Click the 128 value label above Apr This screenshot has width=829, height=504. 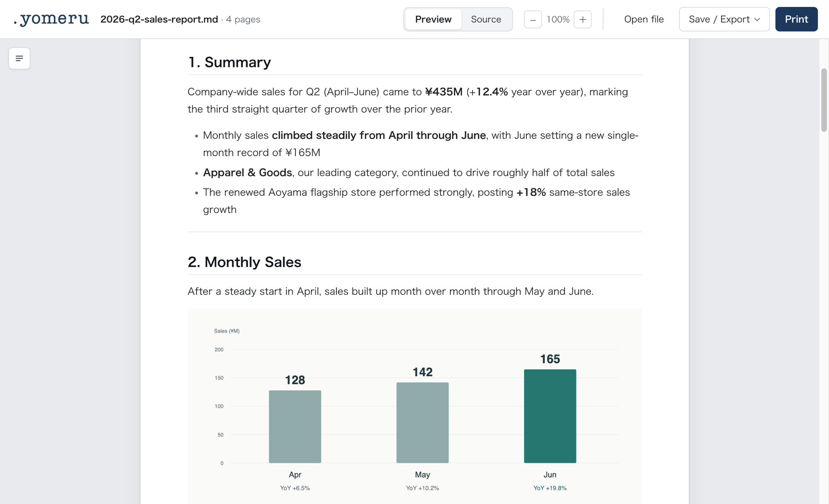pyautogui.click(x=295, y=380)
